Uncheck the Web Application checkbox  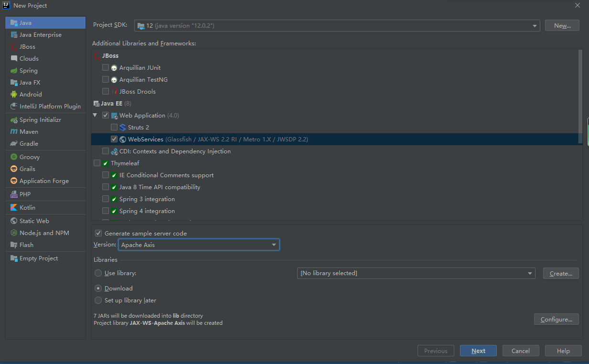106,115
